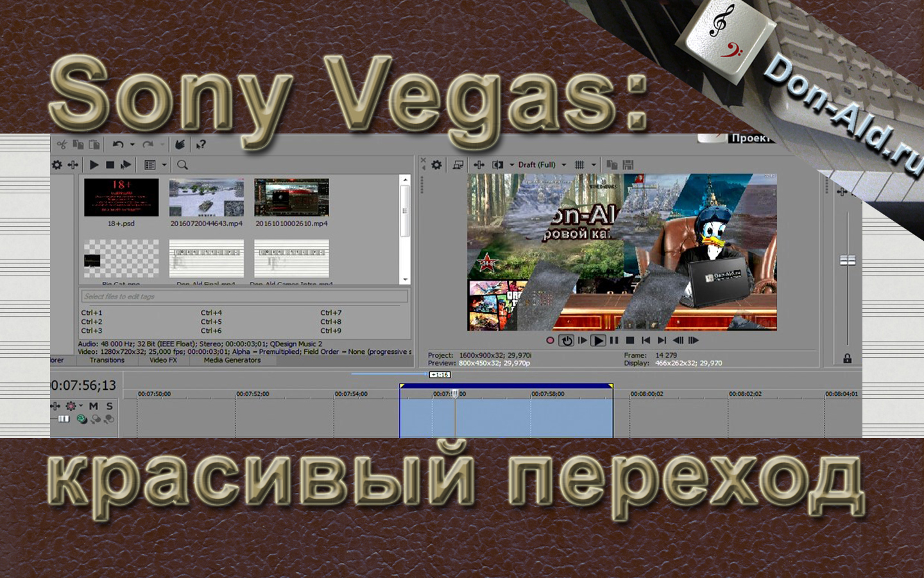
Task: Select the Don-Ald Games Intro.mp4 thumbnail
Action: tap(291, 258)
